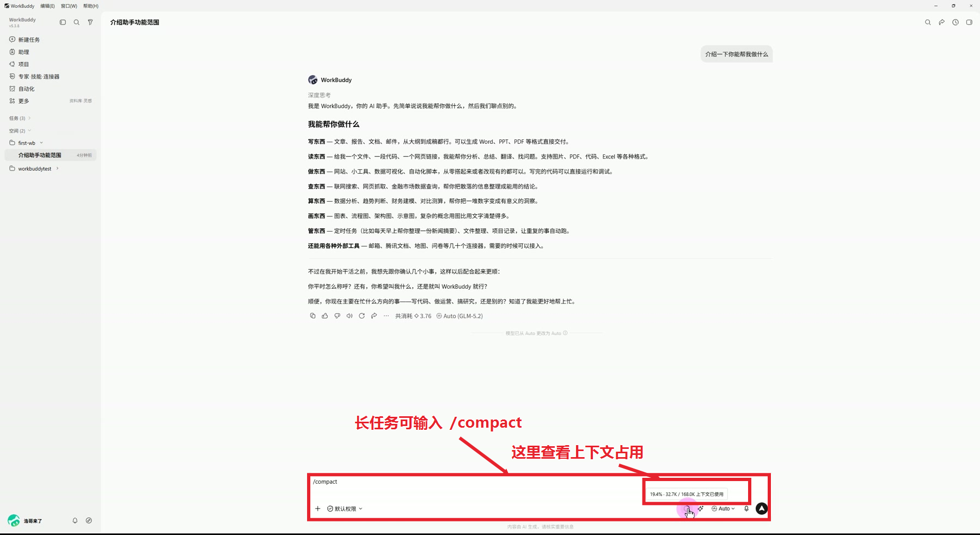This screenshot has width=980, height=535.
Task: Regenerate the assistant reply
Action: tap(362, 316)
